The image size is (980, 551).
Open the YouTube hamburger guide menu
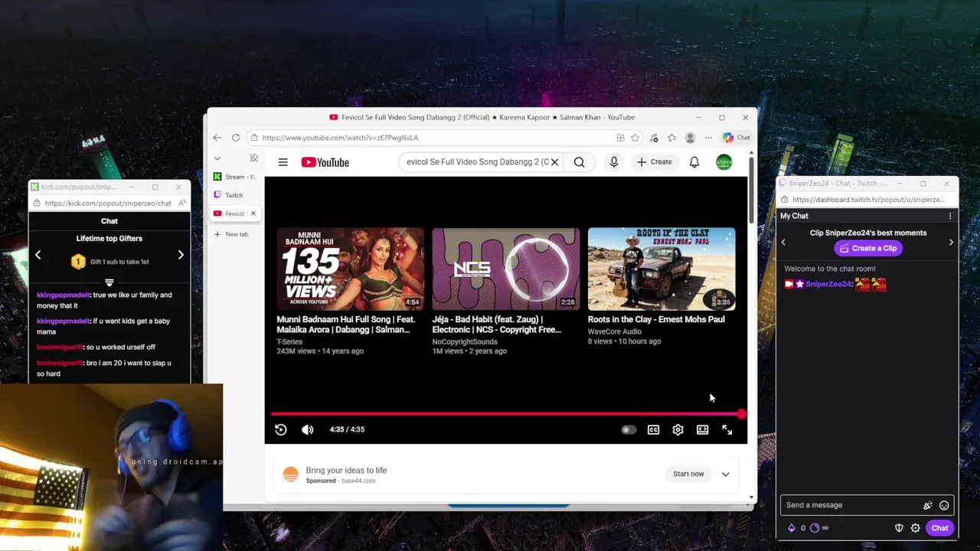283,162
